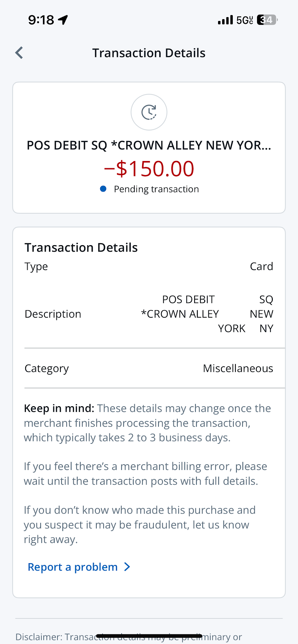
Task: Tap the Transaction Details page title
Action: point(149,53)
